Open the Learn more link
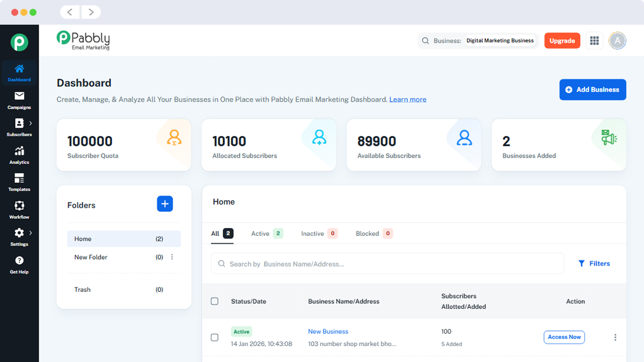Screen dimensions: 644x362 pyautogui.click(x=407, y=99)
